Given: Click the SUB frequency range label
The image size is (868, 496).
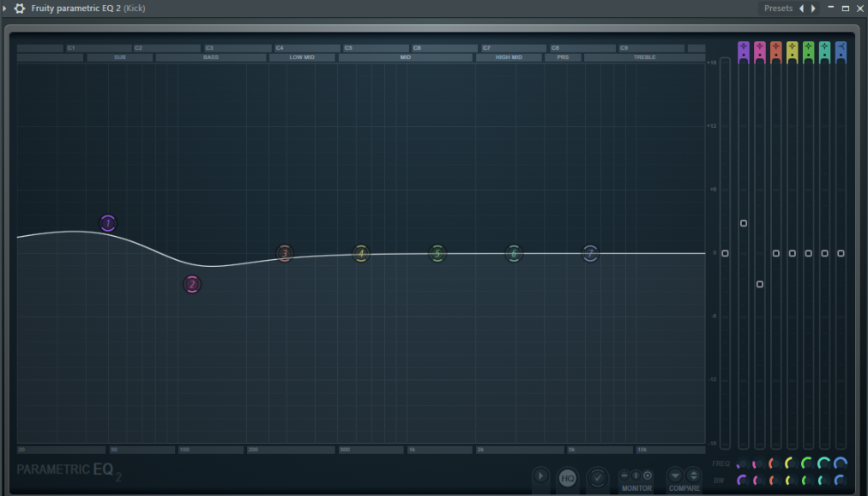Looking at the screenshot, I should coord(119,57).
